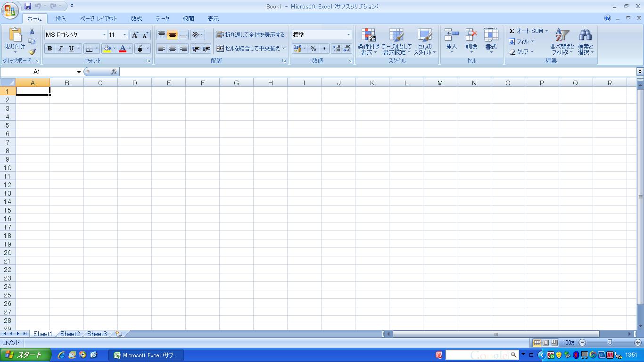Screen dimensions: 644x362
Task: Align text to the bottom of the cell
Action: coord(183,35)
